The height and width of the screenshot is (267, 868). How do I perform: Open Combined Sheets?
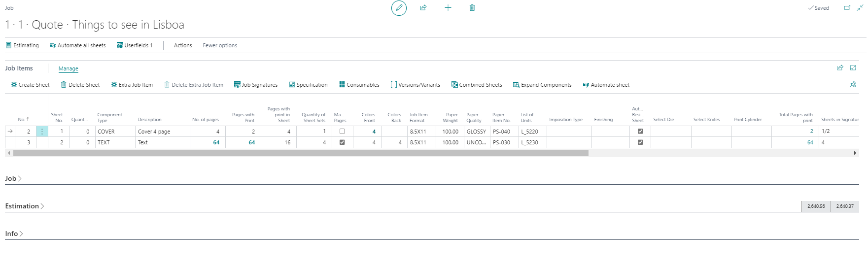477,85
